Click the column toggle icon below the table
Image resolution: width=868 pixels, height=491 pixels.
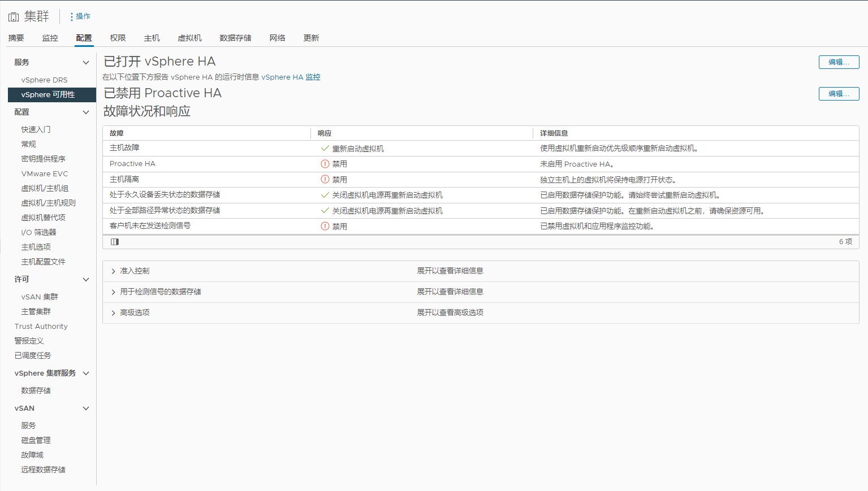[x=115, y=242]
